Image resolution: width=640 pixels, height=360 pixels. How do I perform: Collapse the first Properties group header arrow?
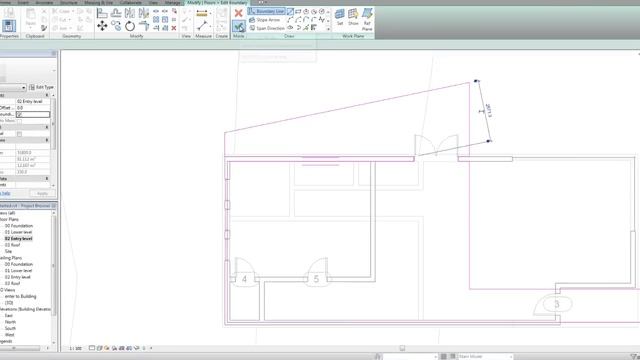pos(47,95)
